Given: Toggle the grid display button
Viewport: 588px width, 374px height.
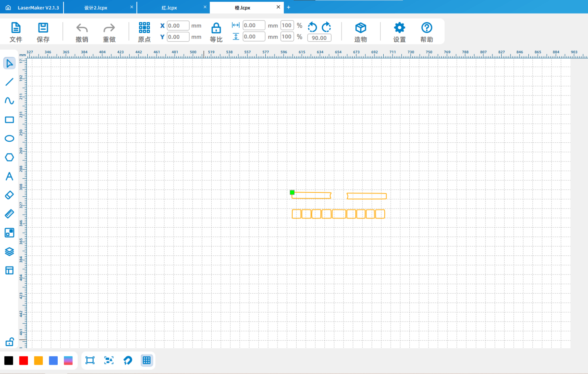Looking at the screenshot, I should tap(147, 360).
